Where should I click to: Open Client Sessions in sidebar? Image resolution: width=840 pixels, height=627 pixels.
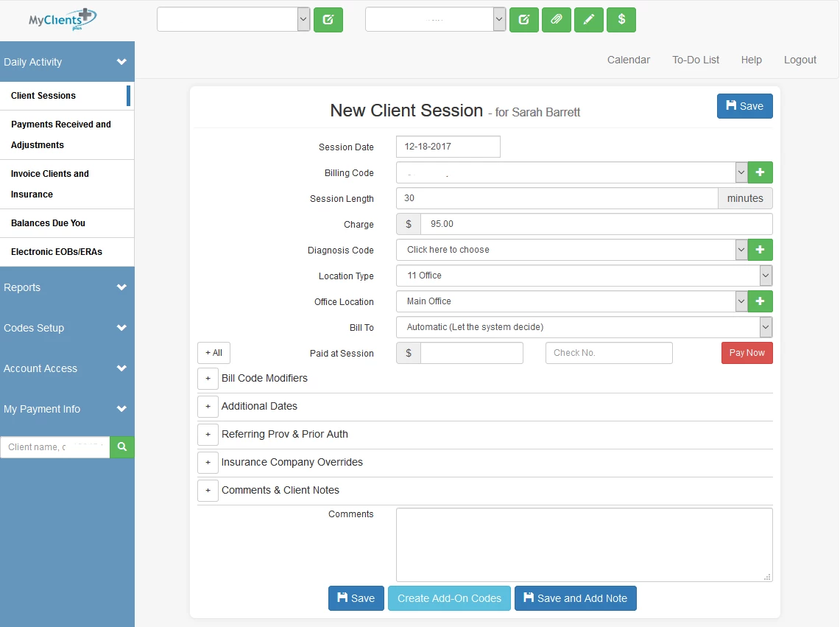(x=67, y=96)
